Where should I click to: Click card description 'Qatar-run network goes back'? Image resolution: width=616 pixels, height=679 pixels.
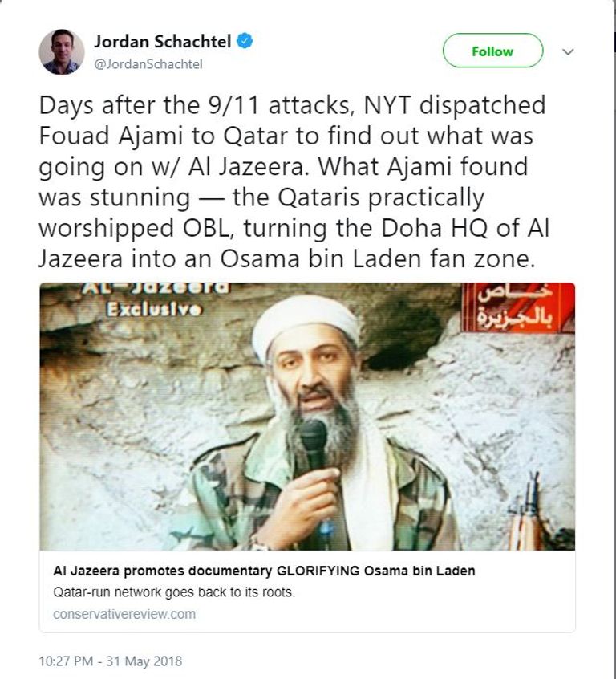coord(174,592)
